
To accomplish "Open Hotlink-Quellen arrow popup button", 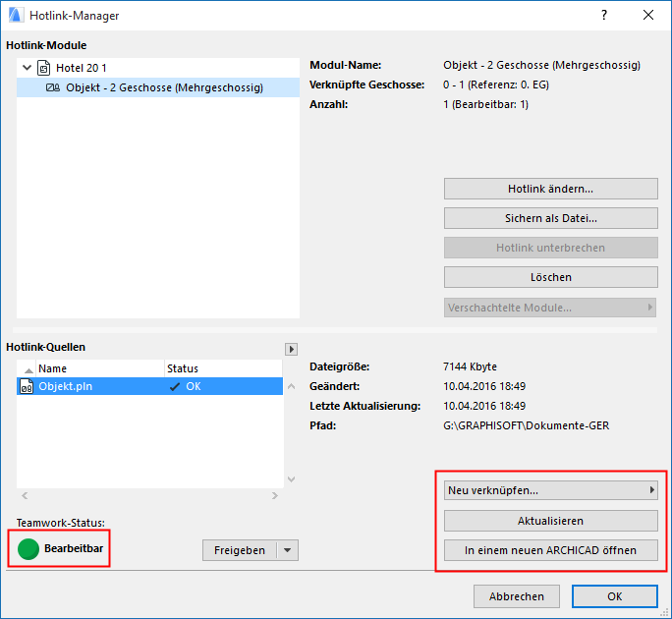I will tap(292, 349).
